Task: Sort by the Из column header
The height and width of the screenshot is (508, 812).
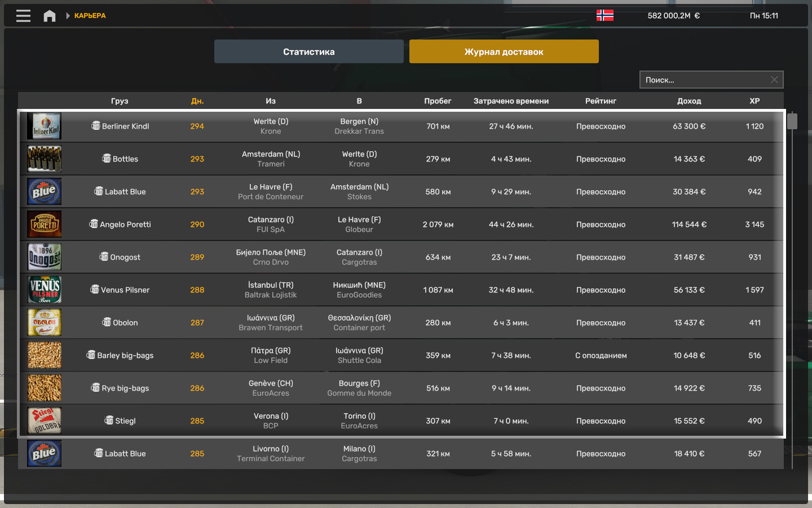Action: point(271,101)
